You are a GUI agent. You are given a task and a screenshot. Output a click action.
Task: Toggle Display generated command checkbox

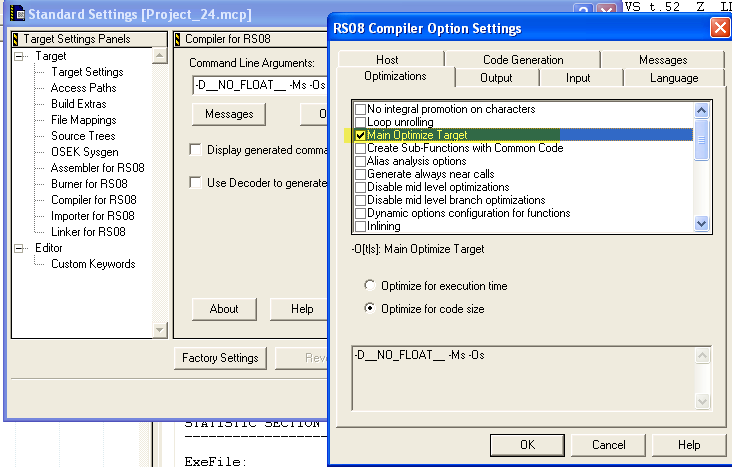click(195, 149)
